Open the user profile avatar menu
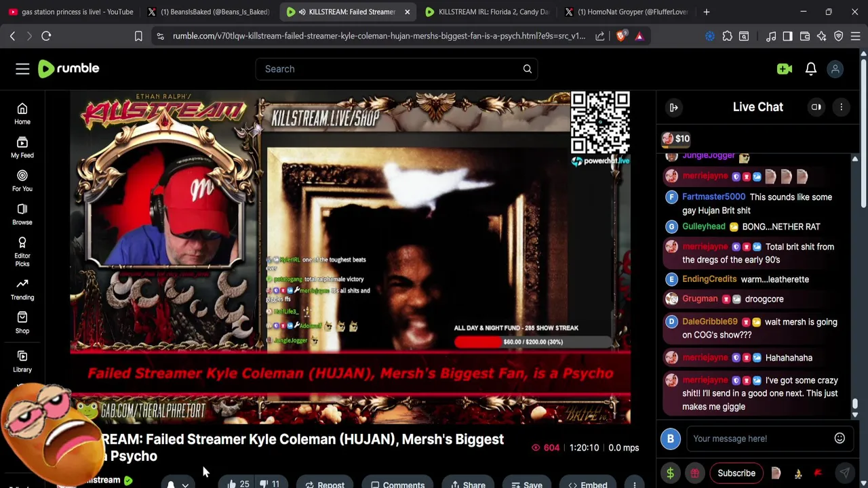The height and width of the screenshot is (488, 868). click(835, 68)
